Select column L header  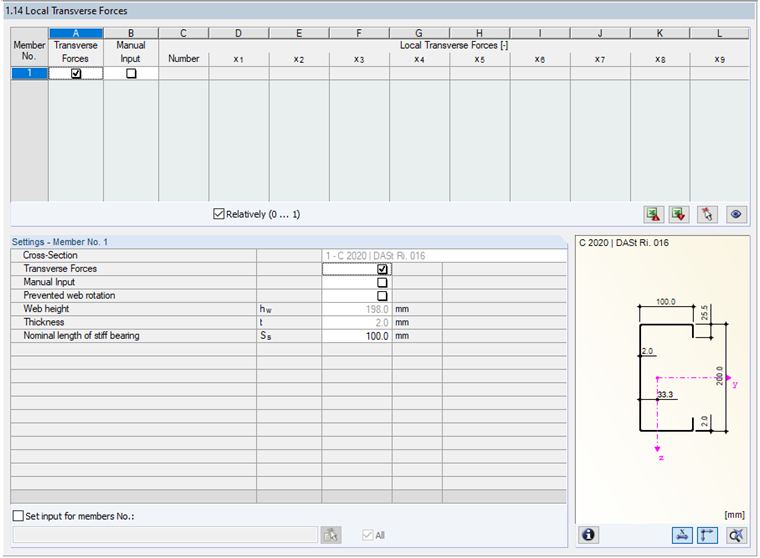pos(719,33)
